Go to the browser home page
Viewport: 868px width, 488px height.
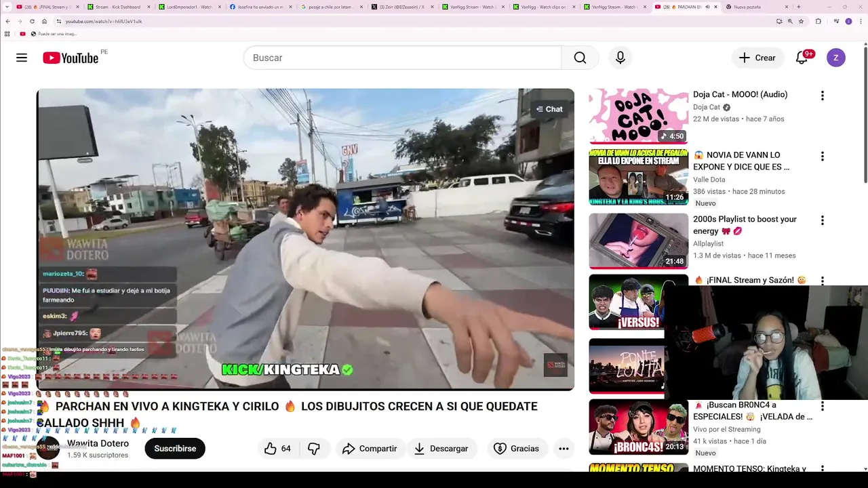pos(44,21)
